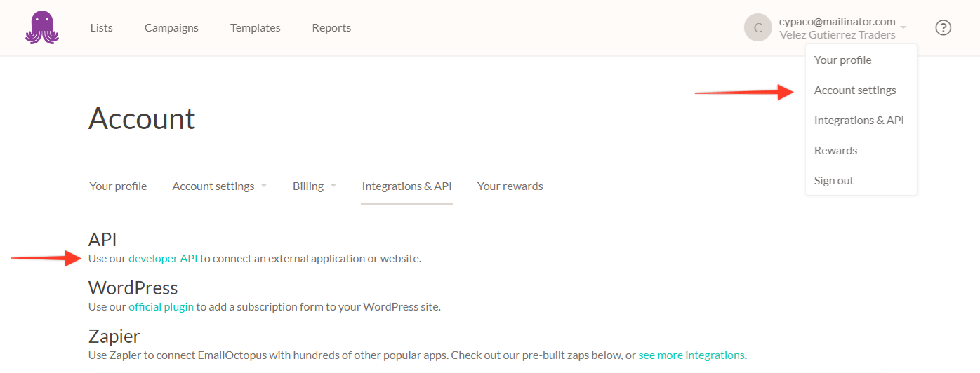Click the WordPress section heading
The image size is (980, 373).
(133, 288)
